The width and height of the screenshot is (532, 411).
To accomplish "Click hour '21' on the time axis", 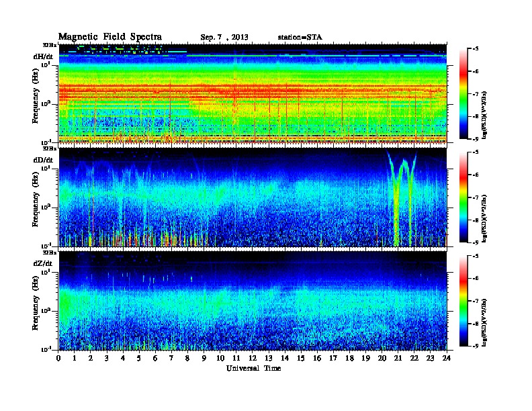I will [398, 358].
